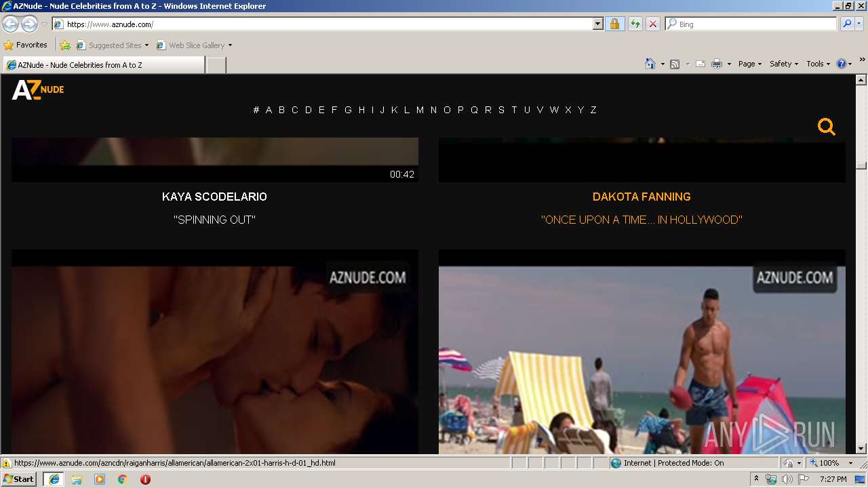Select letter M in alphabet navigation
Screen dimensions: 868x488
(420, 110)
